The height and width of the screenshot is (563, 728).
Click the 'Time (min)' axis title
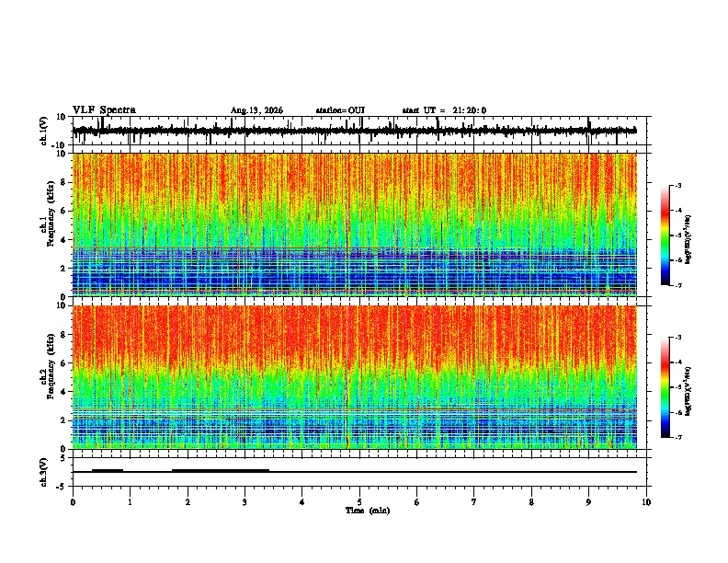pos(368,511)
